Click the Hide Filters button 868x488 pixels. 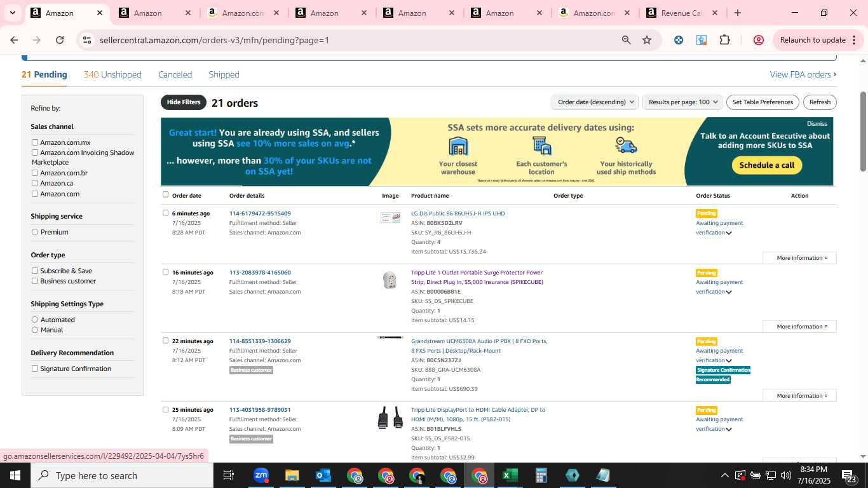tap(184, 102)
